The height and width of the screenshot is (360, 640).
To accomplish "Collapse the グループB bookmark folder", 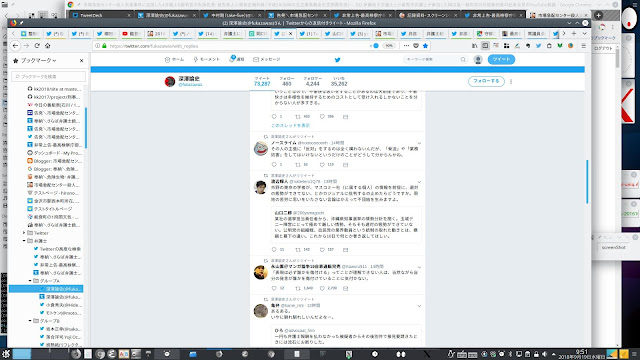I will [30, 321].
